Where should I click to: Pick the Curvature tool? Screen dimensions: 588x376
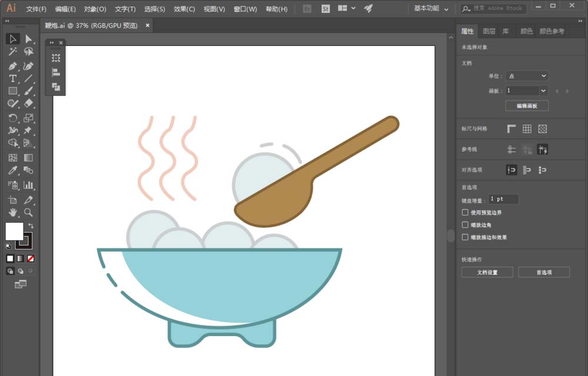pos(28,66)
